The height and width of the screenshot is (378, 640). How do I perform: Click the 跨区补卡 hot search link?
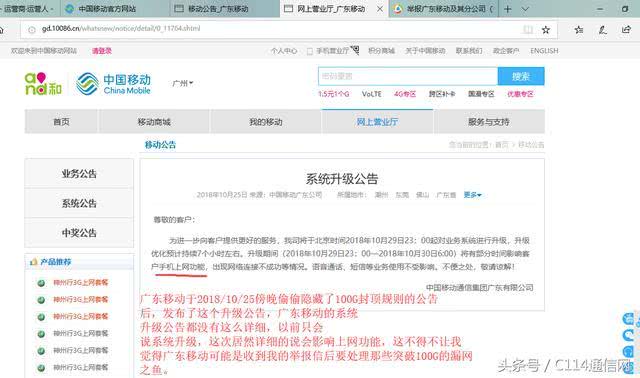tap(442, 94)
